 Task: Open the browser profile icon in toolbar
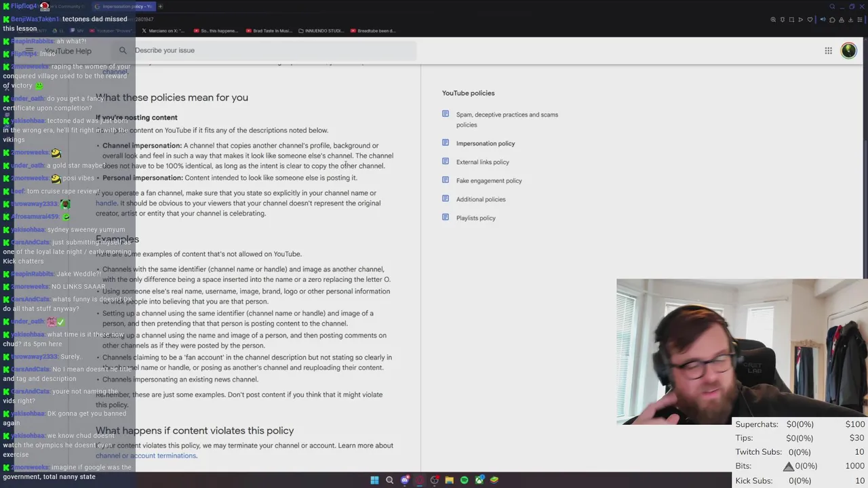click(x=842, y=20)
